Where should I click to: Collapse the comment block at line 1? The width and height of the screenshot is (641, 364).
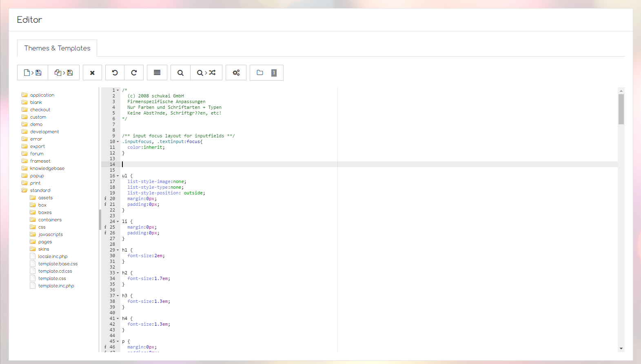(x=118, y=90)
